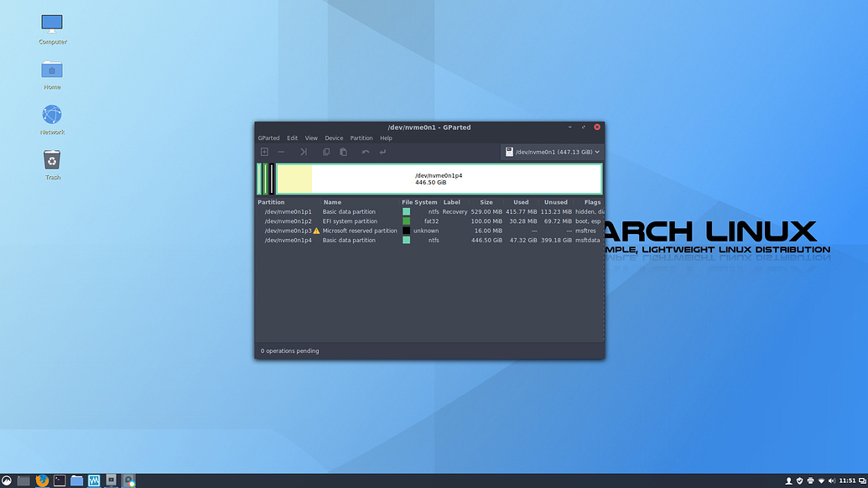Screen dimensions: 868x488
Task: Click the Unused column header
Action: (x=556, y=203)
